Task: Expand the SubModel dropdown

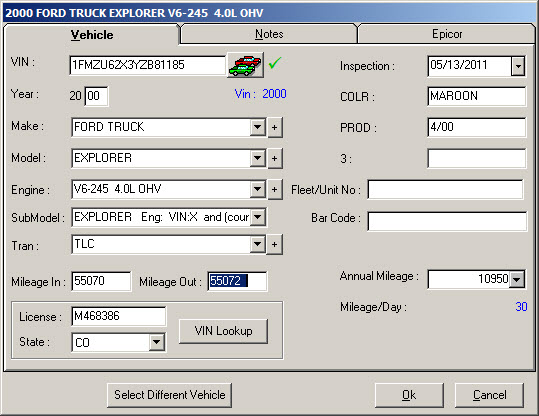Action: click(x=257, y=217)
